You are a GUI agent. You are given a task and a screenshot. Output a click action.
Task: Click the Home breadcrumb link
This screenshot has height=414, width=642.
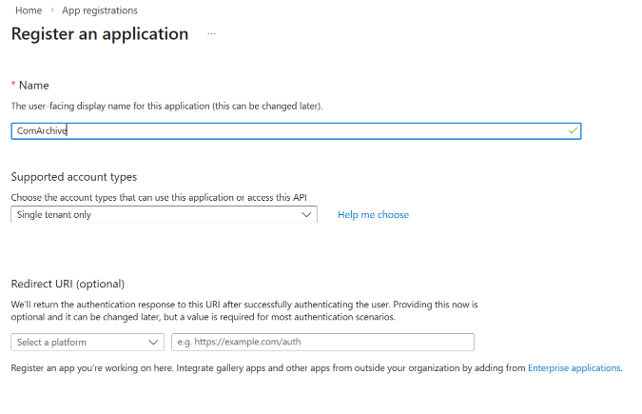pyautogui.click(x=28, y=10)
